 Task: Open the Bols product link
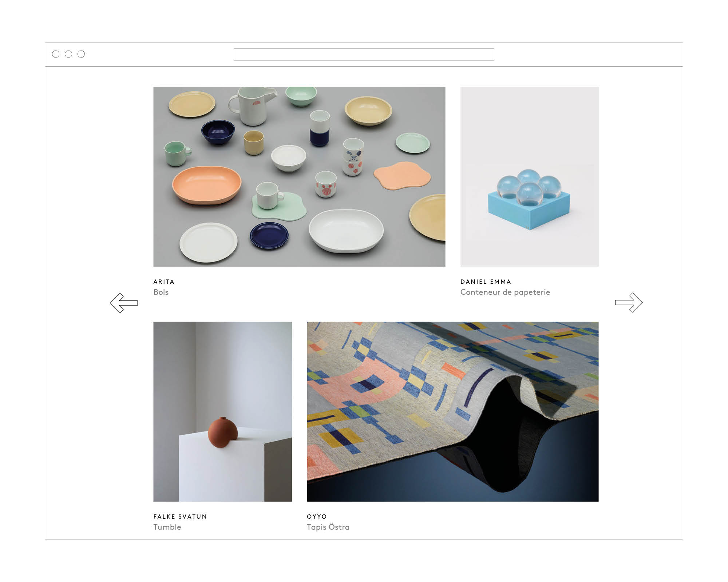pyautogui.click(x=161, y=292)
